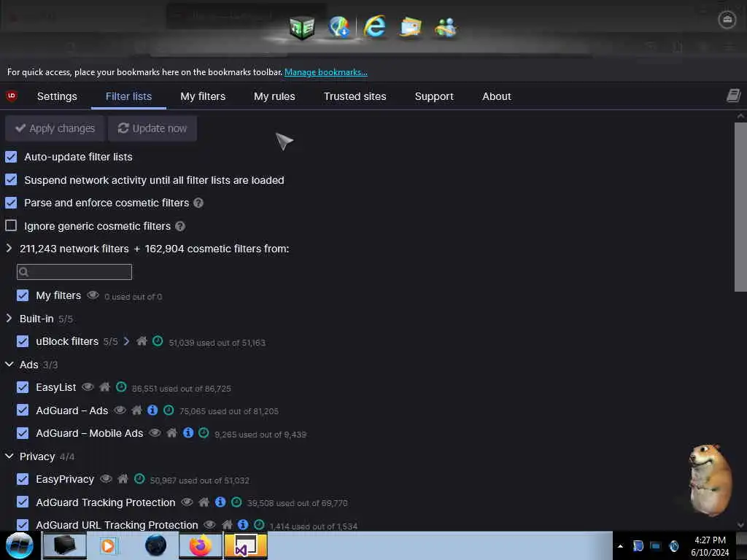Uncheck EasyList checkbox
Screen dimensions: 747x560
(23, 387)
